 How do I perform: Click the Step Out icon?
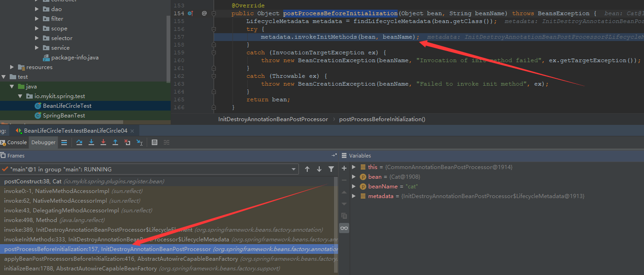click(x=115, y=143)
